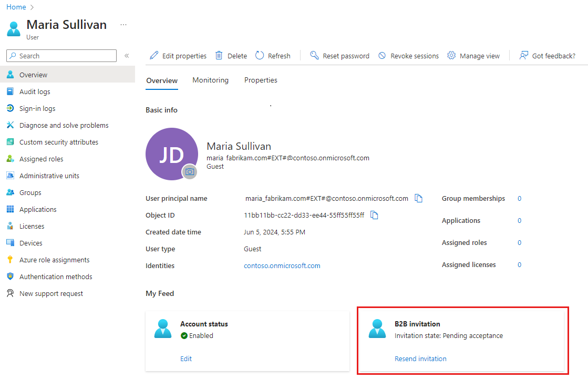Delete the user Maria Sullivan
Image resolution: width=588 pixels, height=379 pixels.
pos(231,56)
